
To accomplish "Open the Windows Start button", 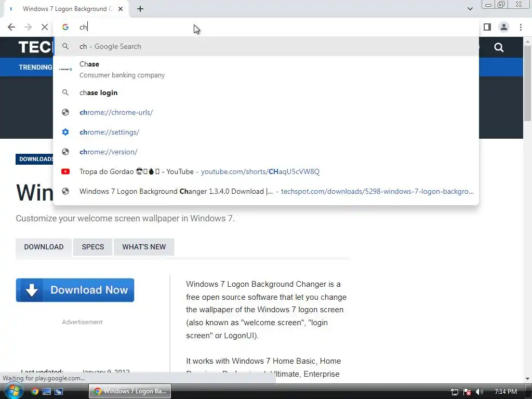I will coord(13,391).
